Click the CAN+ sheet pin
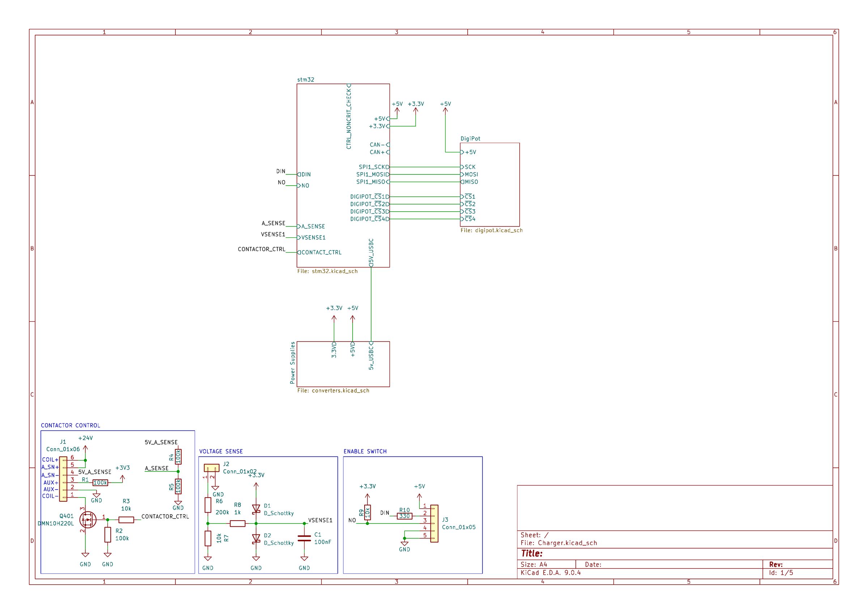 (379, 152)
